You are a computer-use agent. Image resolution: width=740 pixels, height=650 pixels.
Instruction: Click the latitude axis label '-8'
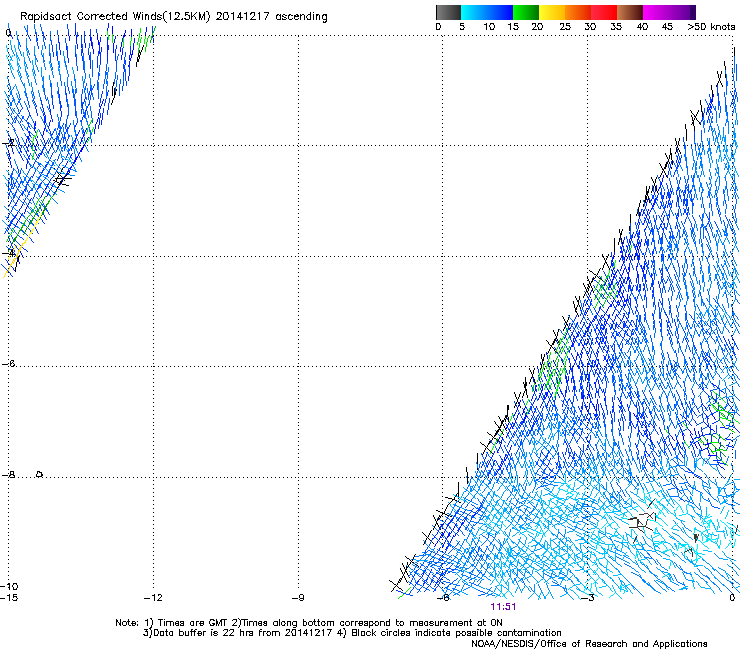[x=8, y=474]
